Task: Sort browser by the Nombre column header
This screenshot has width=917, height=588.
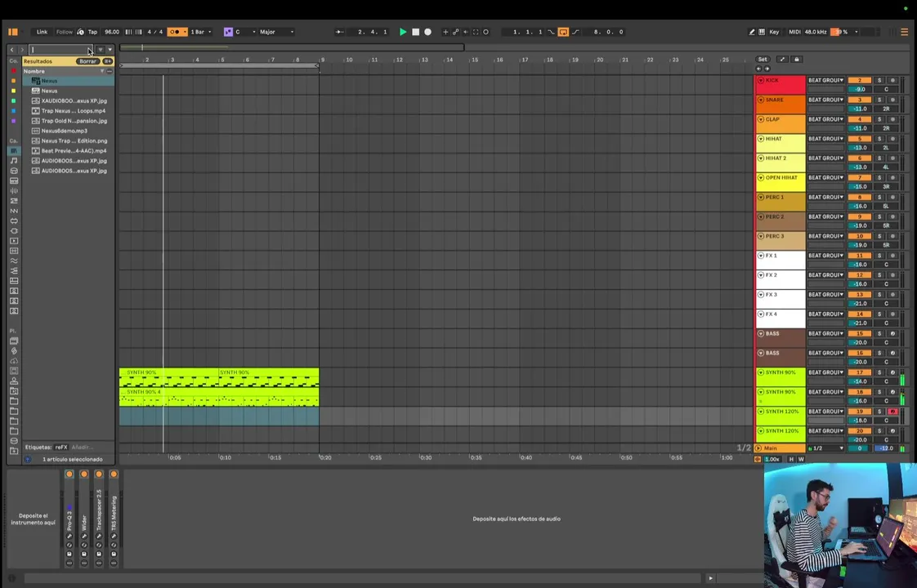Action: [x=34, y=71]
